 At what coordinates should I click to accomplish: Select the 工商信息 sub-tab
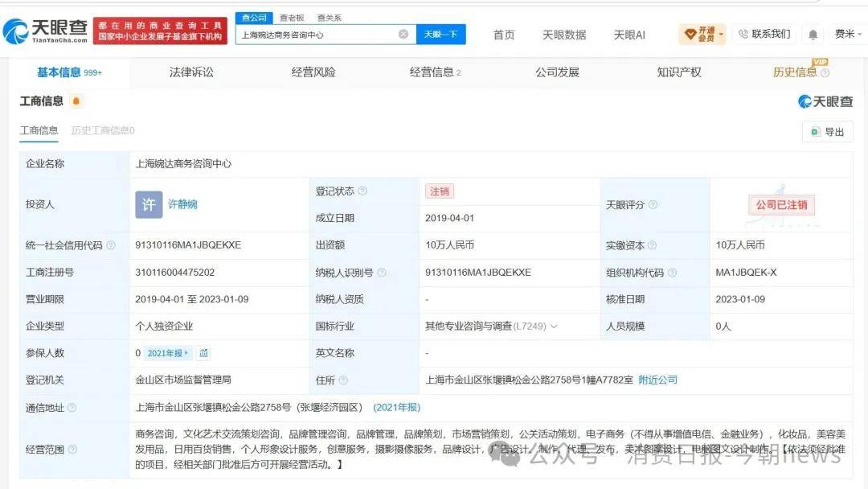pyautogui.click(x=39, y=130)
